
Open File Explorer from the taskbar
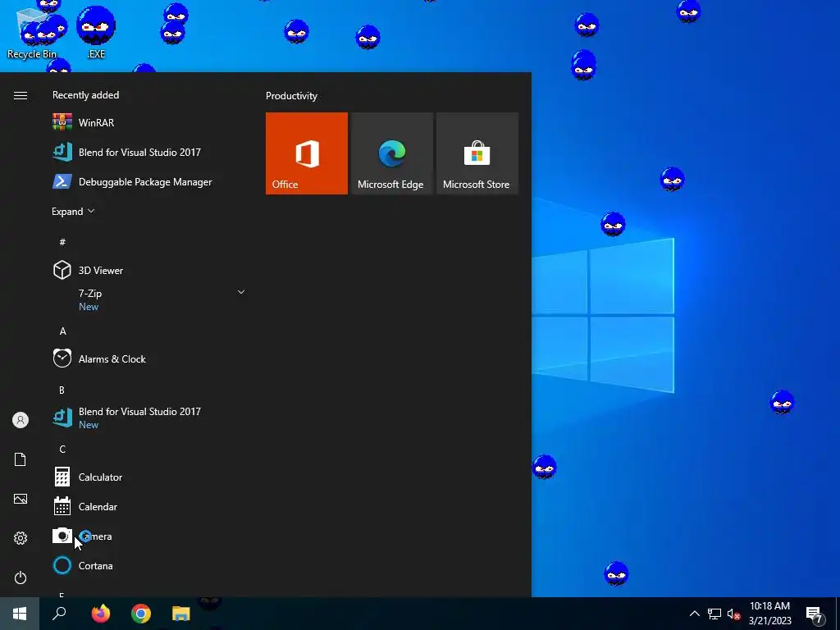click(x=181, y=614)
